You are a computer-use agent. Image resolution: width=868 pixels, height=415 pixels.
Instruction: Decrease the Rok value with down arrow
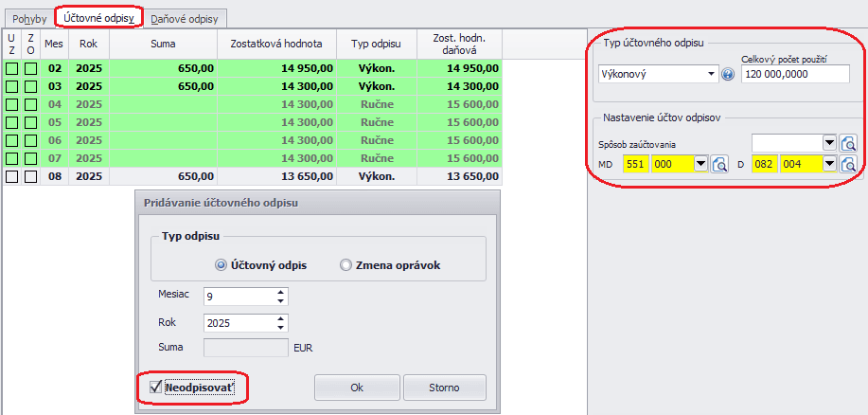(281, 328)
